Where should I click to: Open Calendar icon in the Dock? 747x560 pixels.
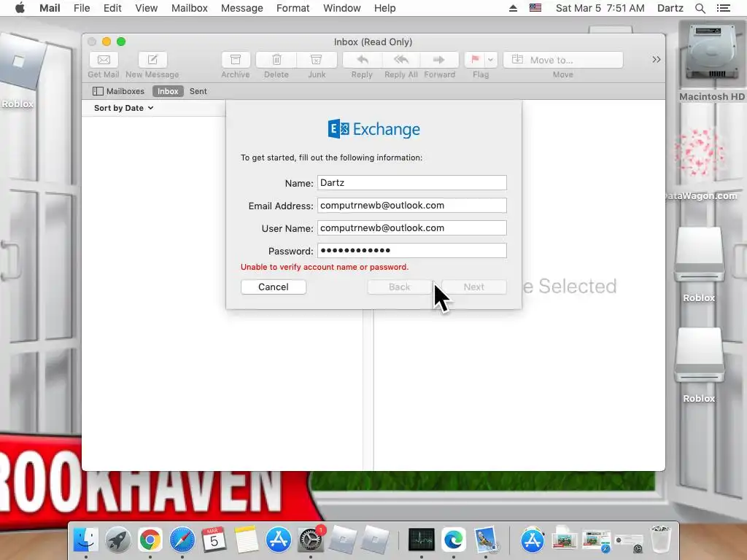point(214,540)
